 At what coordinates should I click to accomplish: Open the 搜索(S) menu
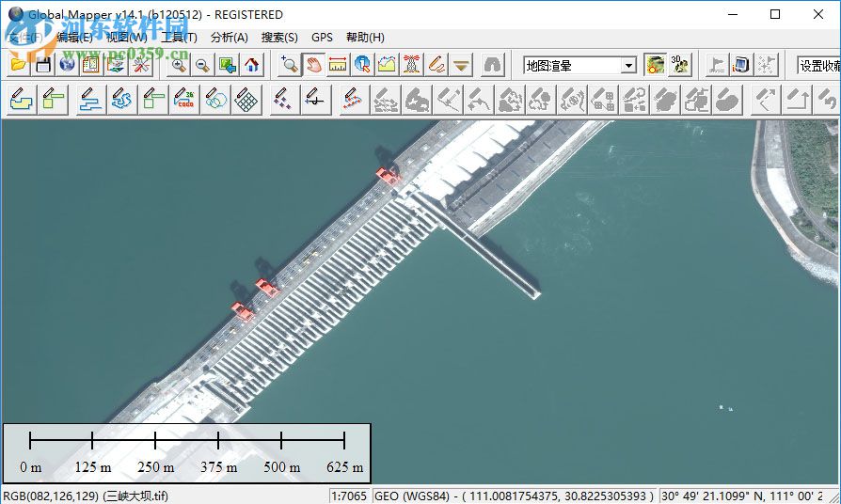point(279,38)
